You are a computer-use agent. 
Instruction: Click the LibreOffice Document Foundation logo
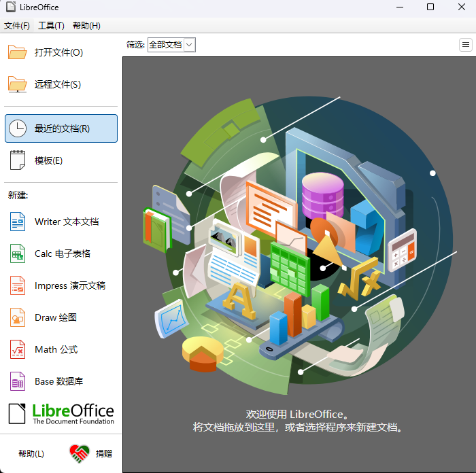[x=61, y=413]
